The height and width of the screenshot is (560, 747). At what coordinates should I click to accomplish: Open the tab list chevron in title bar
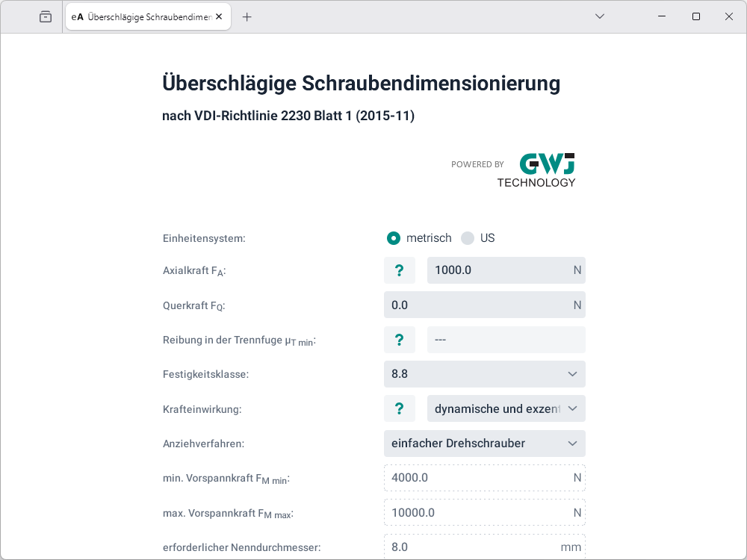click(x=599, y=16)
